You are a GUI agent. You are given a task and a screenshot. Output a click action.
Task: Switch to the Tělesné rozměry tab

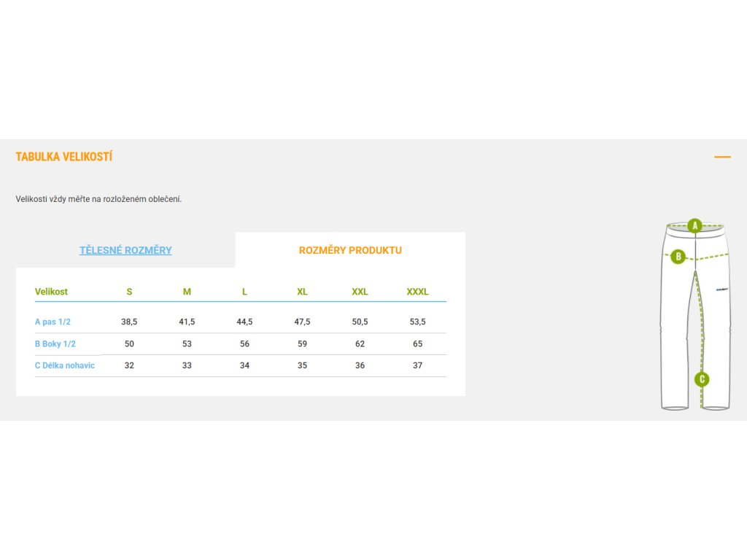pos(125,250)
